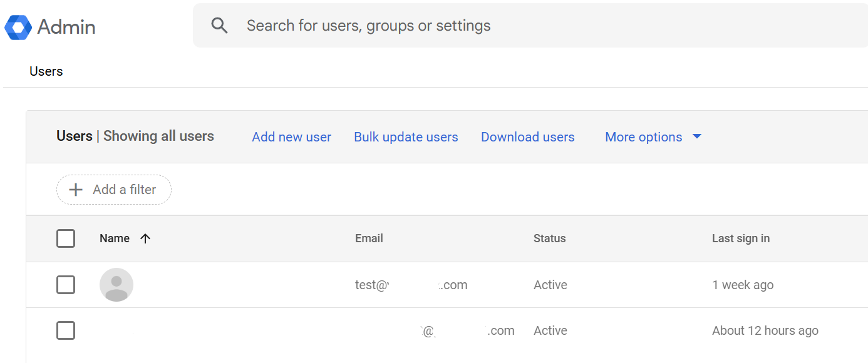
Task: Click the search magnifier icon
Action: point(219,26)
